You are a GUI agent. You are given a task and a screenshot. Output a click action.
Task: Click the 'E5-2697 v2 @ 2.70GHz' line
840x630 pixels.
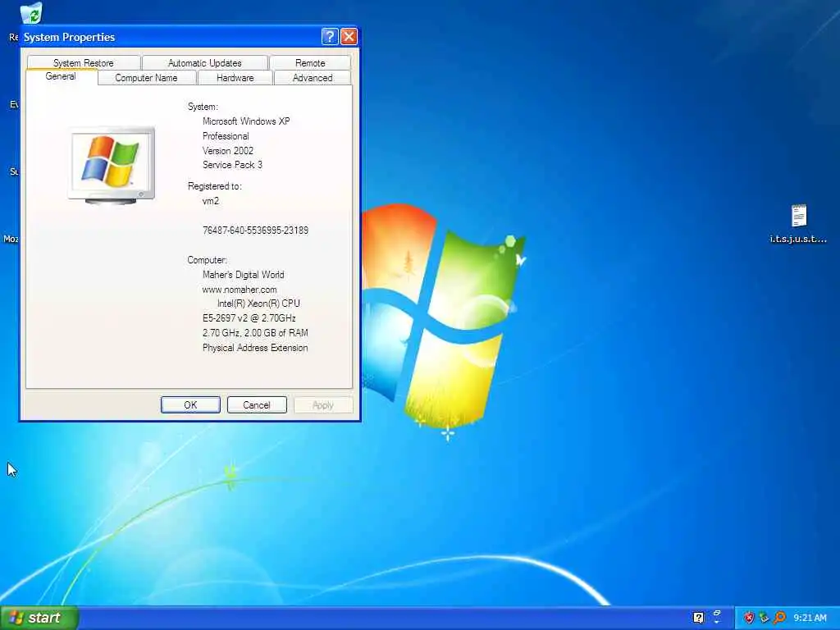(x=249, y=318)
